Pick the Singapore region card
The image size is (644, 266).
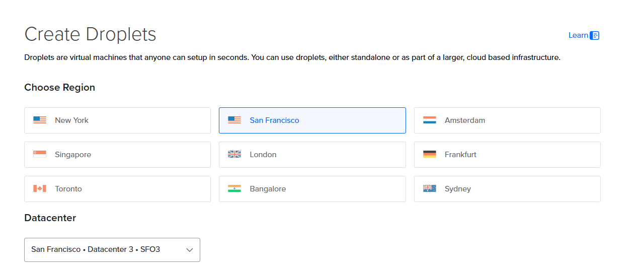(117, 155)
